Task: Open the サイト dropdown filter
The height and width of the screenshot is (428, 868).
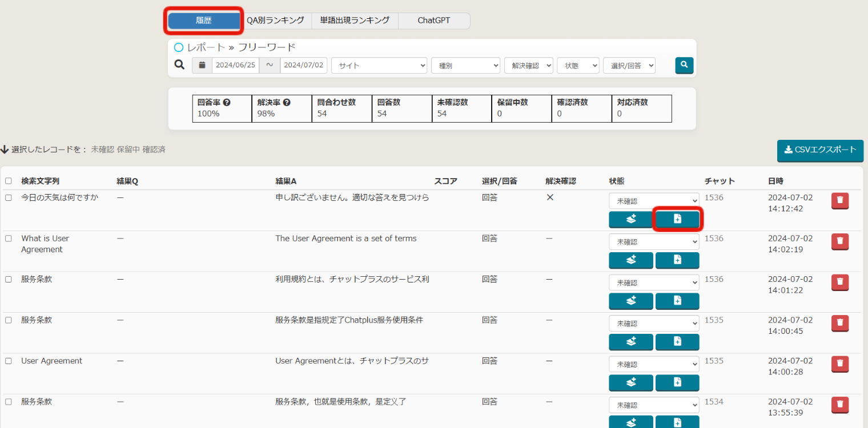Action: (379, 66)
